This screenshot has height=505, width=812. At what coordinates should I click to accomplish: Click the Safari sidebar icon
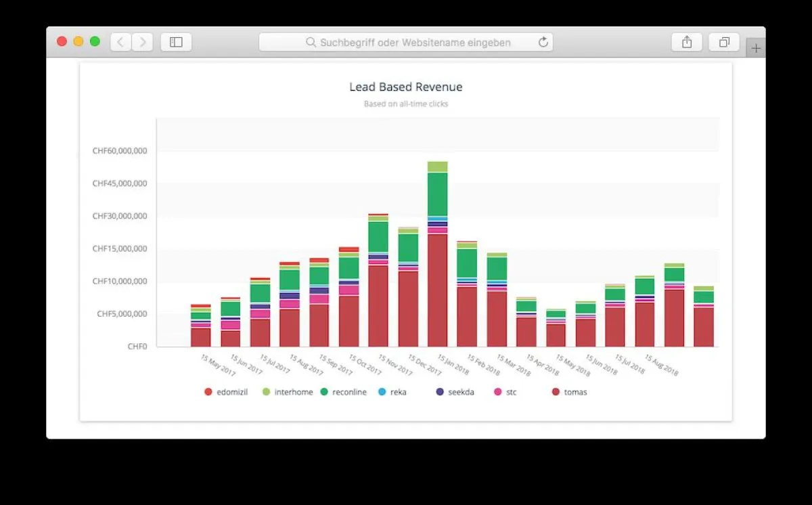tap(176, 42)
